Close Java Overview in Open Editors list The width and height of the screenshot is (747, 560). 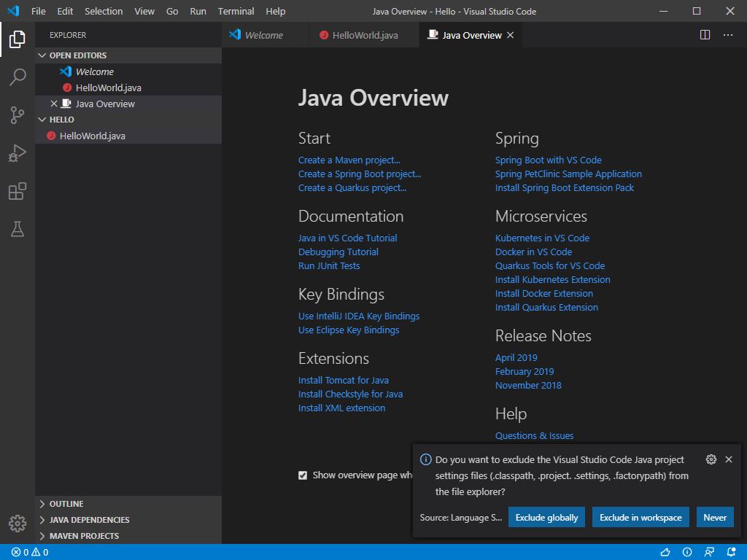pyautogui.click(x=54, y=104)
